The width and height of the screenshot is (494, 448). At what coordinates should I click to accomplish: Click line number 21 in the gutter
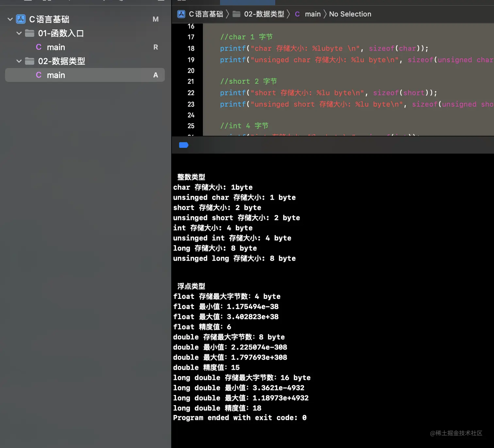191,81
